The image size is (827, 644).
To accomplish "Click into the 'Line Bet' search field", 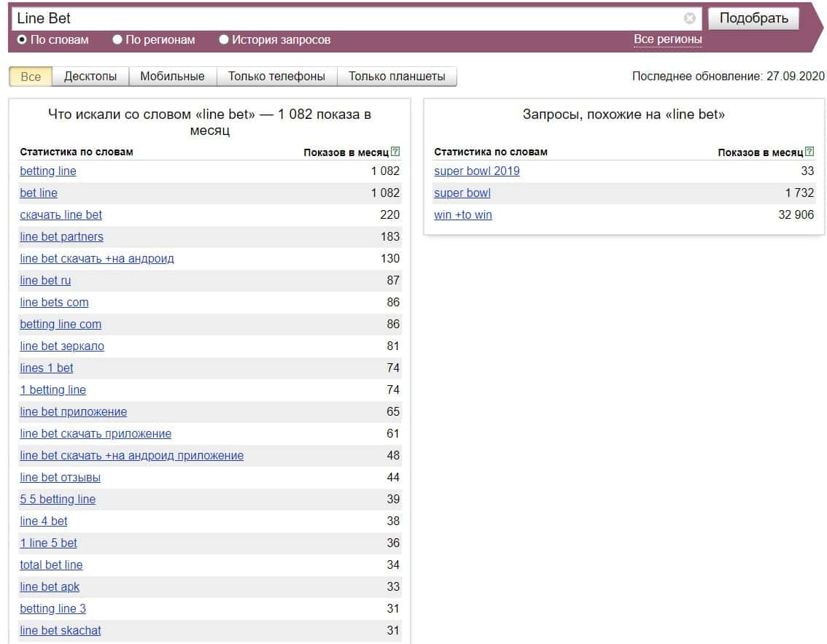I will point(343,18).
